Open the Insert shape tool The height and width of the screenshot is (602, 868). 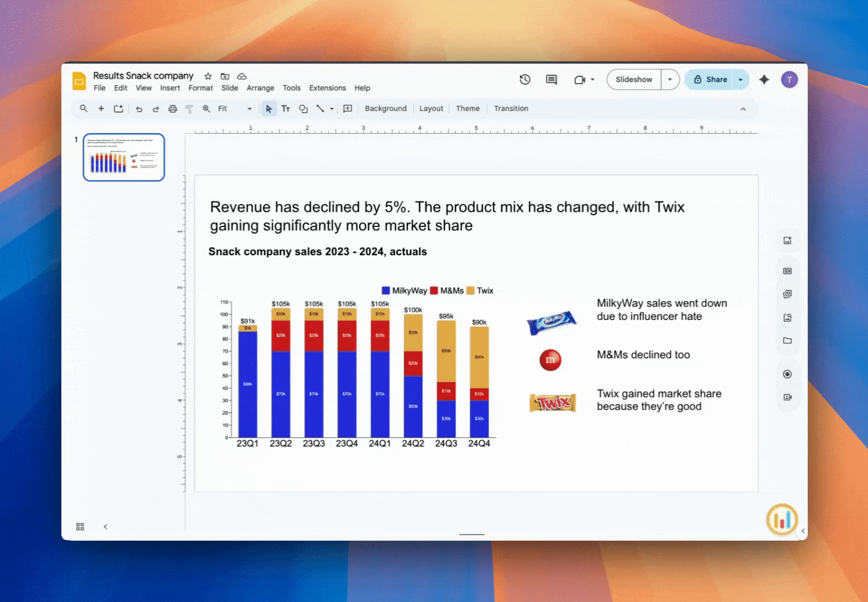pos(304,109)
